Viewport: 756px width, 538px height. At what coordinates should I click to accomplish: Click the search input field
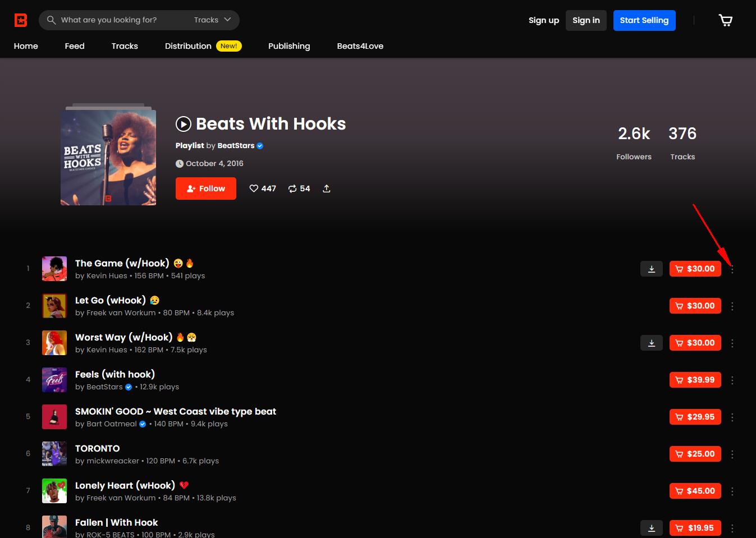tap(118, 20)
